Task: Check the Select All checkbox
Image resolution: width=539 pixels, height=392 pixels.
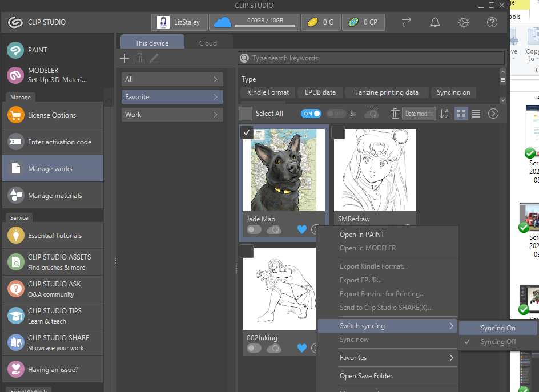Action: click(246, 114)
